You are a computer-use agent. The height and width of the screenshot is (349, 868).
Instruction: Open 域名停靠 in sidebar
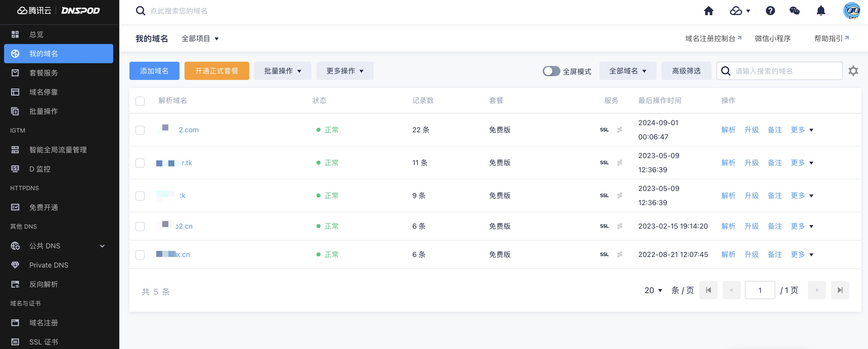[x=59, y=92]
